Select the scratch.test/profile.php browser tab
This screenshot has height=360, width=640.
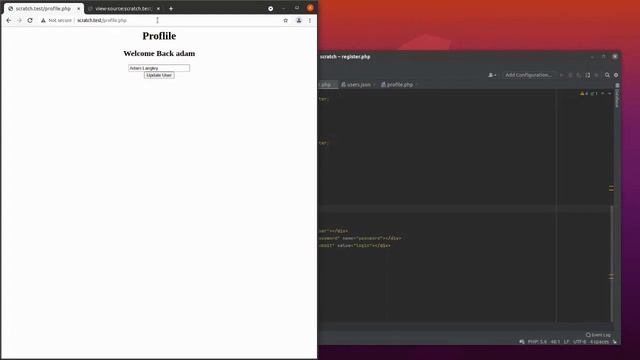coord(43,9)
